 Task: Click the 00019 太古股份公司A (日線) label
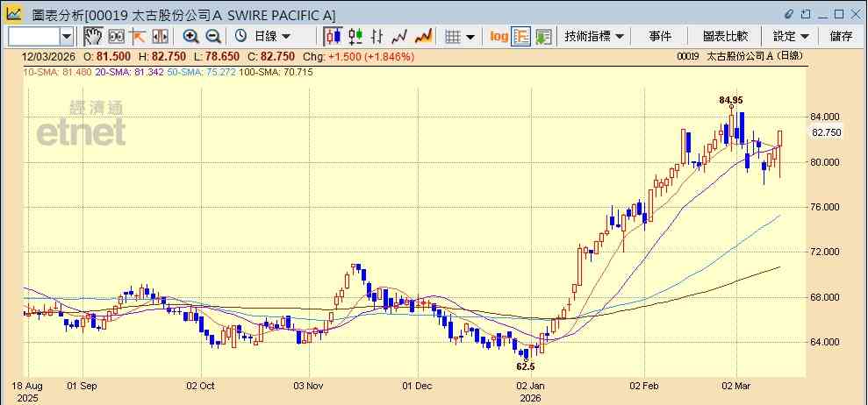pyautogui.click(x=739, y=56)
